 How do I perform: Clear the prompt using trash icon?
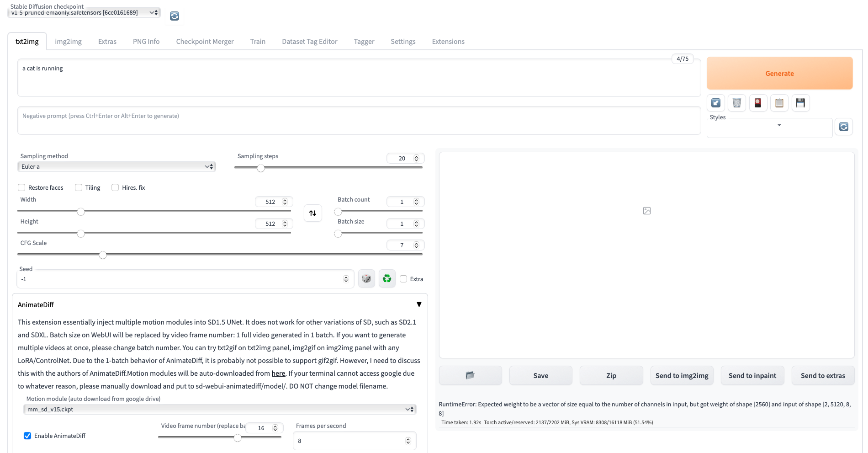click(736, 102)
